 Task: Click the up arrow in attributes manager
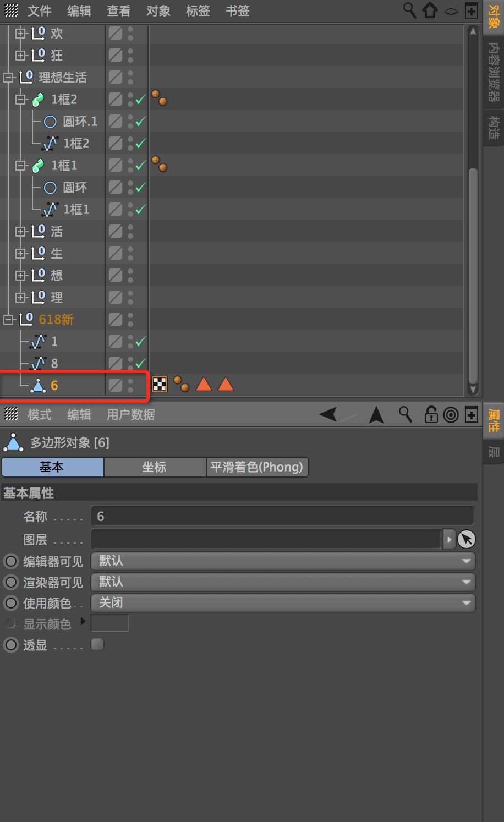coord(376,415)
